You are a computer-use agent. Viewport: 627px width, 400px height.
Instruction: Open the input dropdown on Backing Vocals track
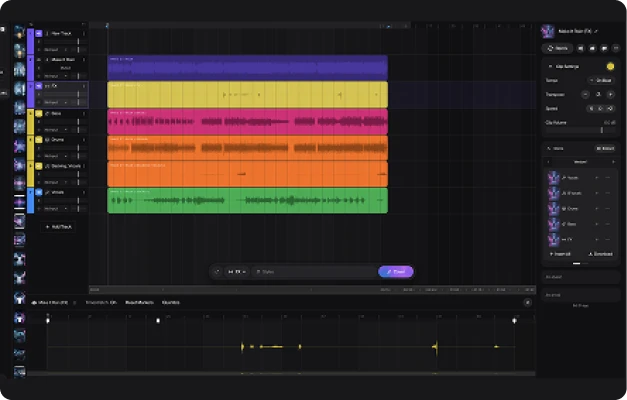[x=56, y=182]
